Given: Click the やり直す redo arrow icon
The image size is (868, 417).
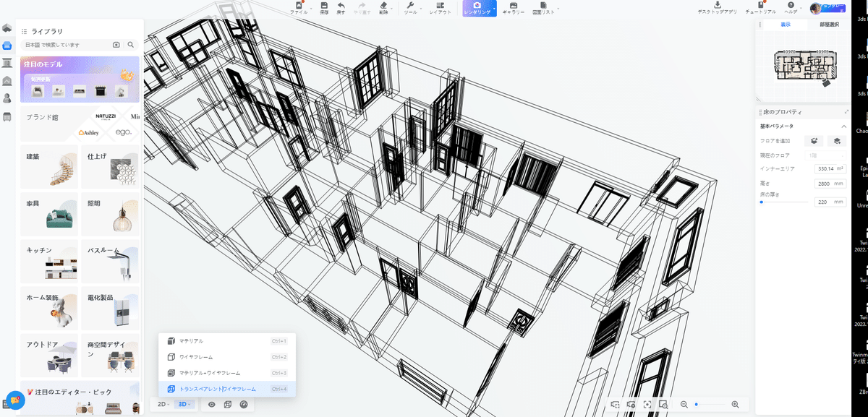Looking at the screenshot, I should [362, 5].
